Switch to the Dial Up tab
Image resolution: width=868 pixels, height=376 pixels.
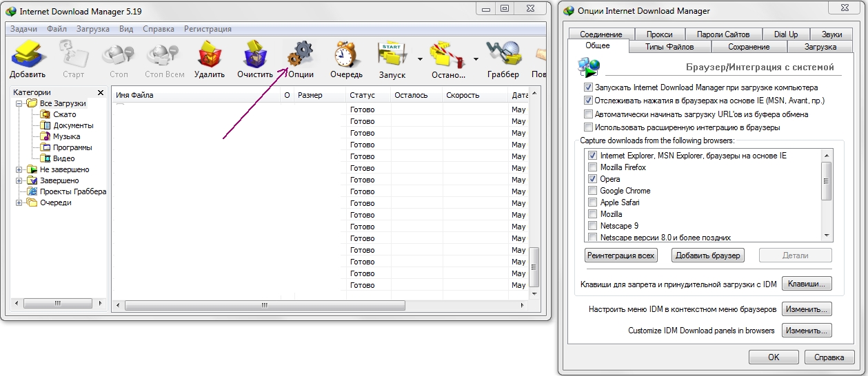785,34
